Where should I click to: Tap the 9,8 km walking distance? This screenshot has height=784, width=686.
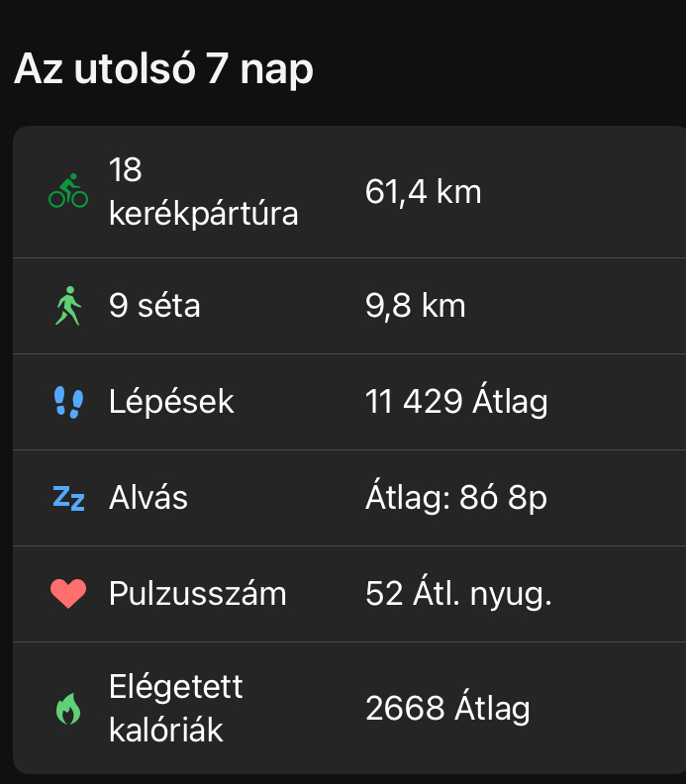416,306
